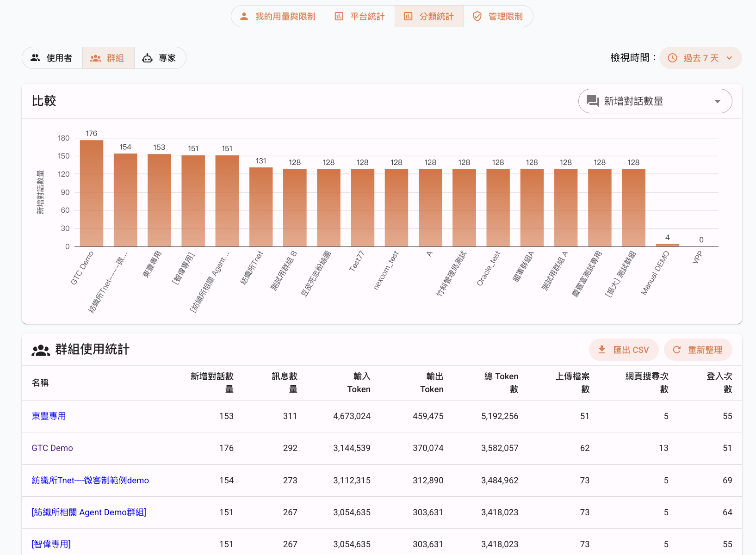Click total token value 5,192,256

(x=500, y=416)
